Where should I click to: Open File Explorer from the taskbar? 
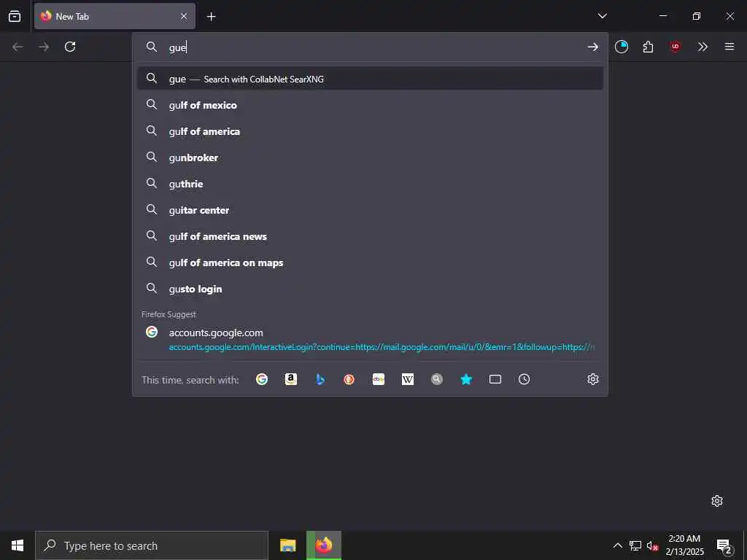pos(287,545)
